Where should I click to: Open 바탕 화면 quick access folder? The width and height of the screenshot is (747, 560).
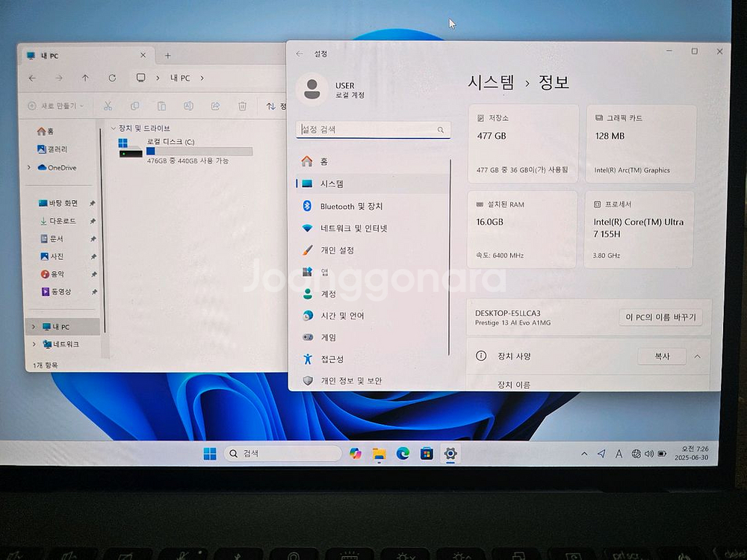[58, 203]
